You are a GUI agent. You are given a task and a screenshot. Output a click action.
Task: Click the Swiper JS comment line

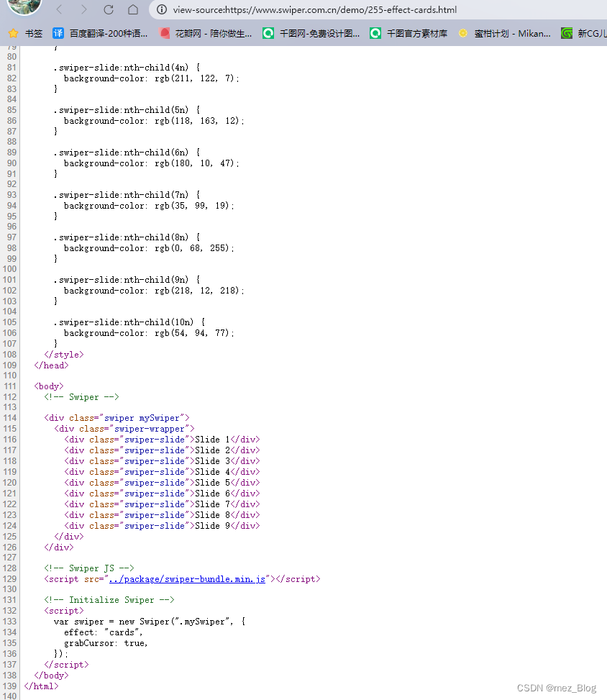[x=88, y=568]
